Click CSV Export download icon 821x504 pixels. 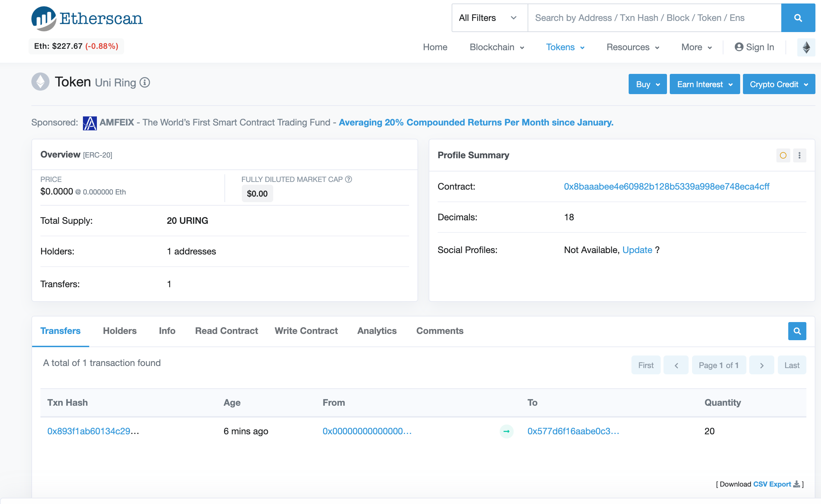[x=797, y=484]
